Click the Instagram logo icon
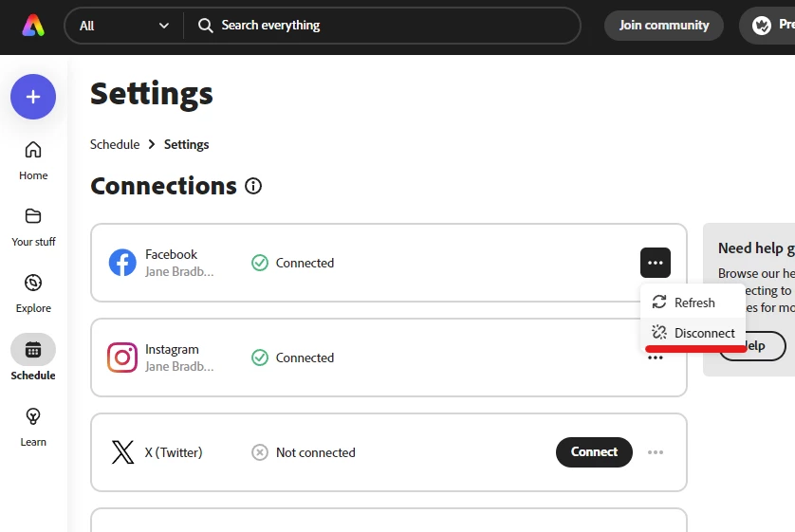The image size is (795, 532). click(122, 358)
